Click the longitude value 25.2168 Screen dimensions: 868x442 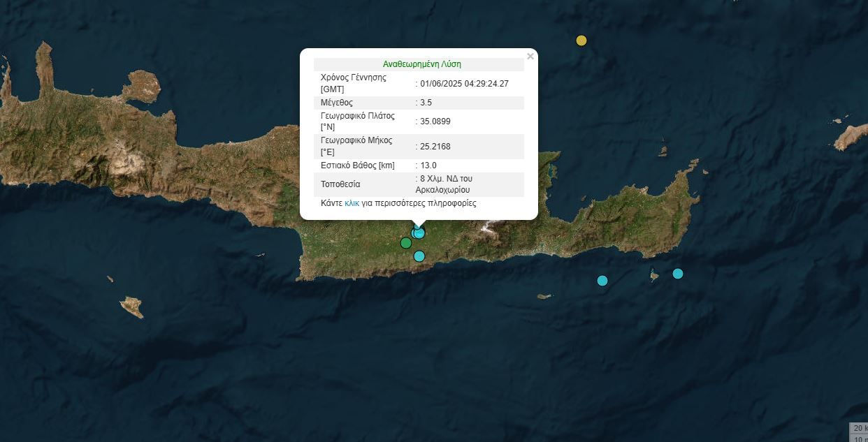(x=435, y=147)
